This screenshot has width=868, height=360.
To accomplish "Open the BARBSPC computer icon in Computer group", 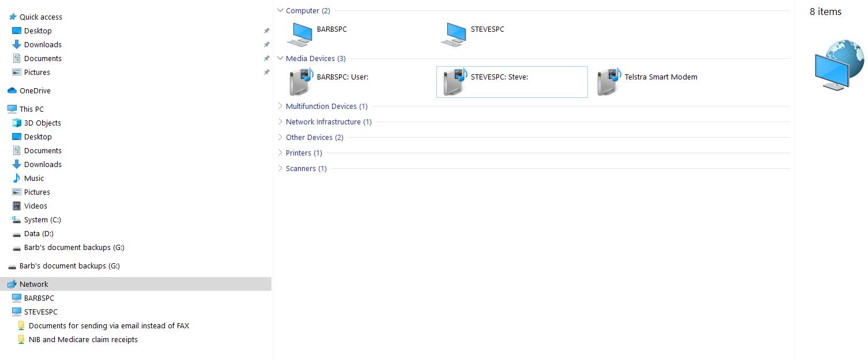I will point(300,34).
